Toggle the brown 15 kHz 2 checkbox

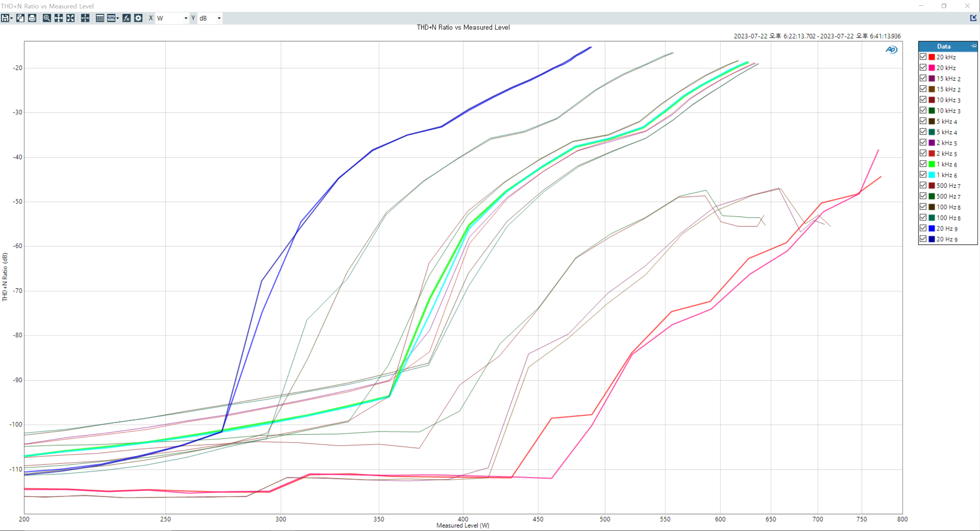tap(923, 89)
